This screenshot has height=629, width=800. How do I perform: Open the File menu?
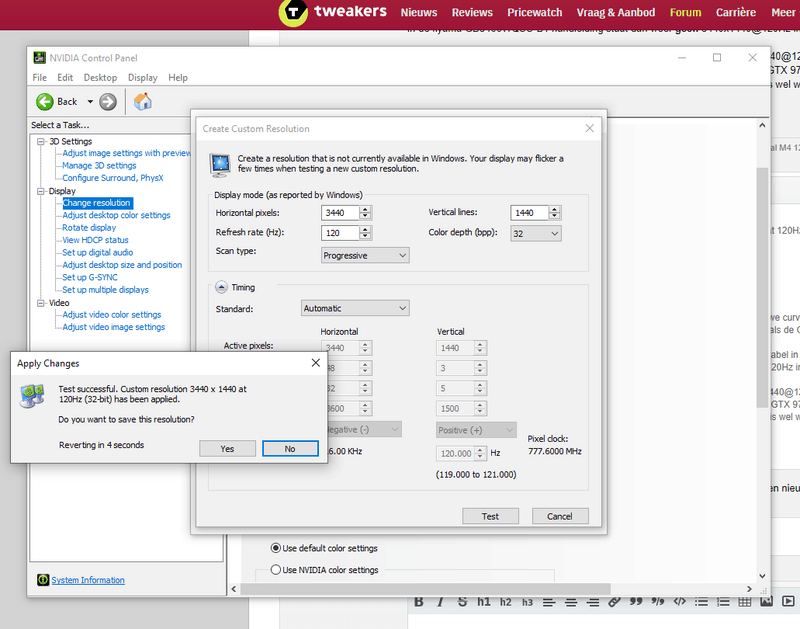[x=39, y=78]
